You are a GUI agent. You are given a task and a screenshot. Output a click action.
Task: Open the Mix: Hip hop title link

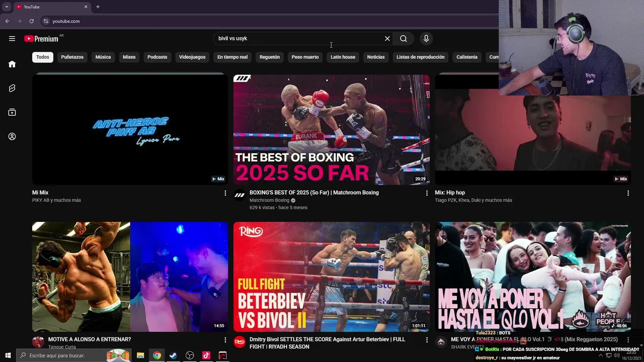coord(450,193)
